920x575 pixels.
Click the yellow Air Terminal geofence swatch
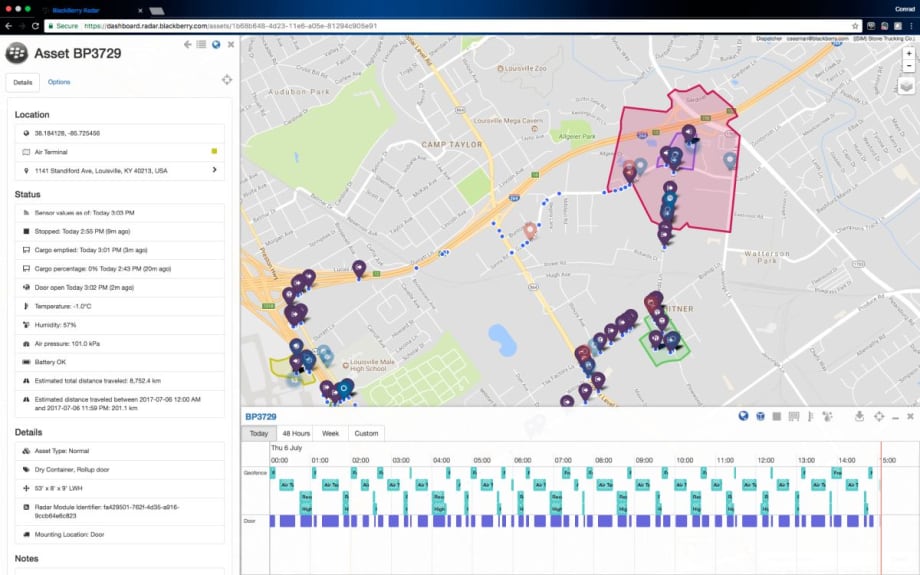click(x=214, y=151)
